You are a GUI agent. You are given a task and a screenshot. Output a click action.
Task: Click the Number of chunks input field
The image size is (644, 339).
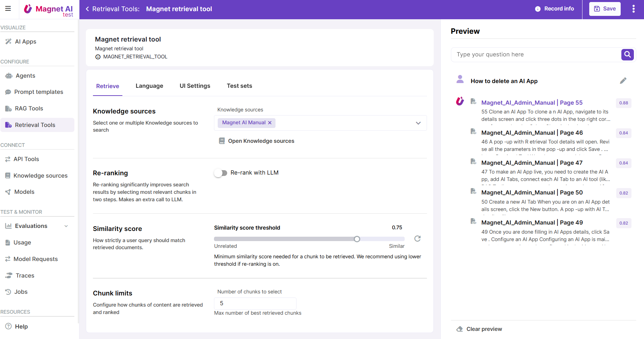point(255,303)
